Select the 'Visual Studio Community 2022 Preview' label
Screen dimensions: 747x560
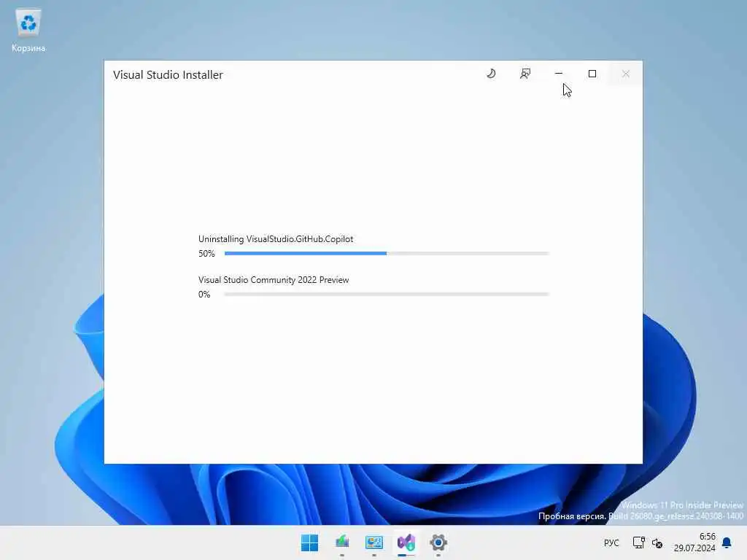[274, 280]
